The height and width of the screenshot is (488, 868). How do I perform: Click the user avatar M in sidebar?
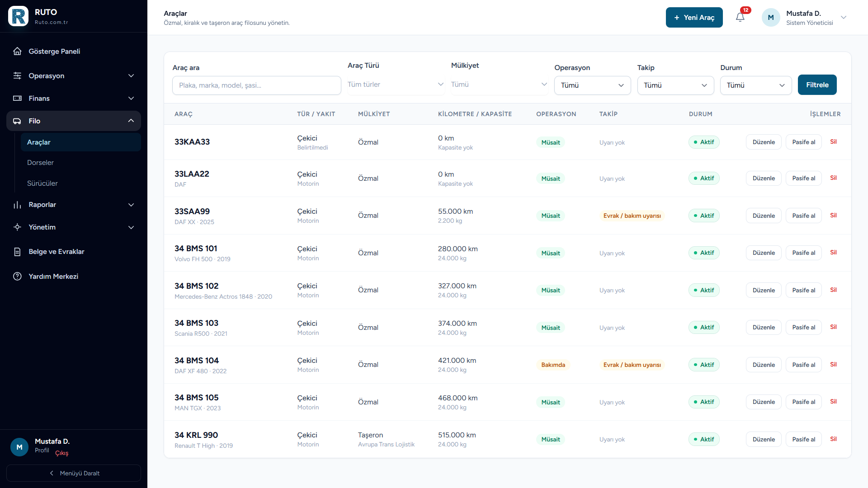19,447
